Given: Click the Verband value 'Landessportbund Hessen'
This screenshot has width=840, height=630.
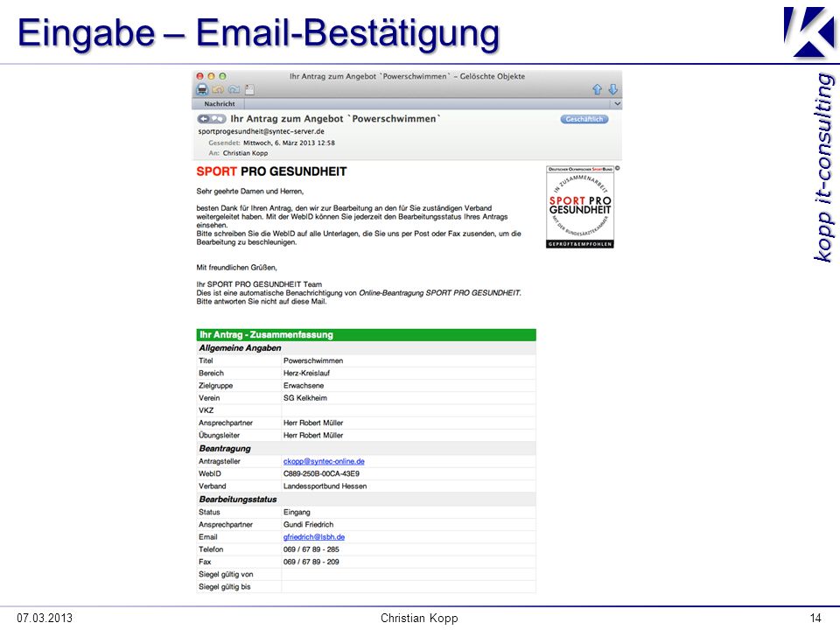Looking at the screenshot, I should click(325, 486).
